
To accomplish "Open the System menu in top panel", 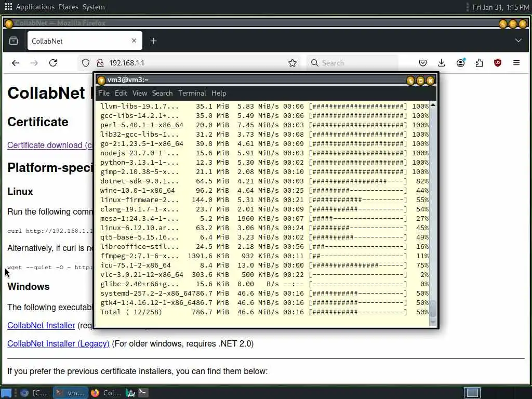I will click(x=94, y=7).
